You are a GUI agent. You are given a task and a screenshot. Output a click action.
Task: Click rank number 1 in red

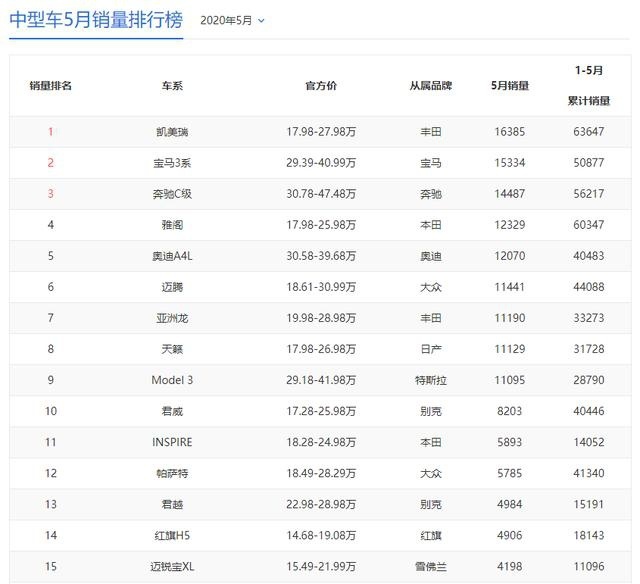tap(51, 132)
